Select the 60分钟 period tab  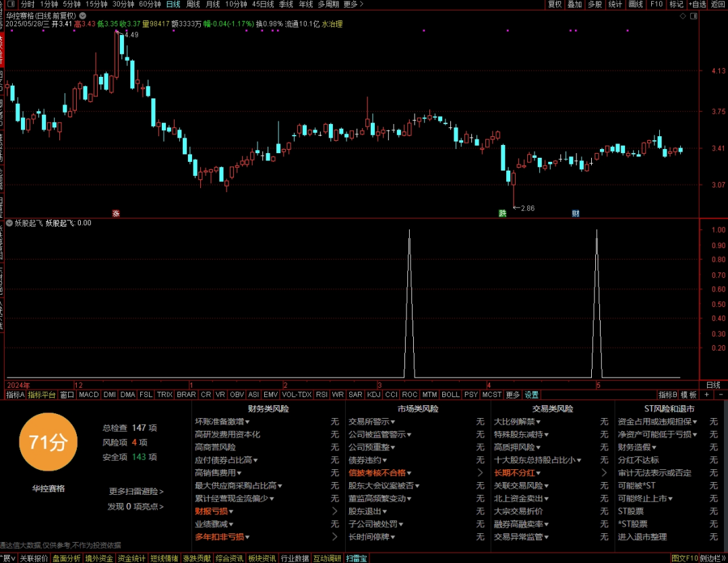tap(150, 4)
